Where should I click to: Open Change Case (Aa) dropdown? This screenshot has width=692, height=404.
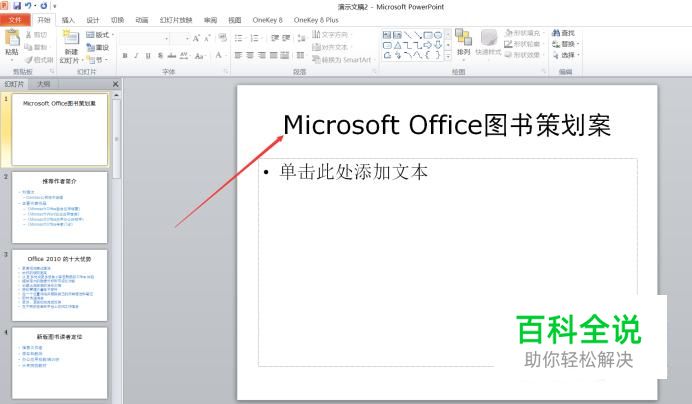(199, 56)
